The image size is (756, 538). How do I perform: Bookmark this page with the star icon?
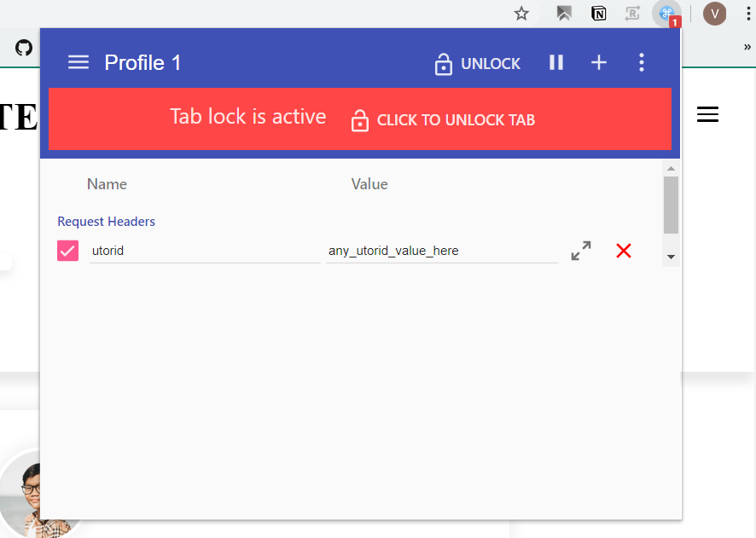tap(521, 14)
